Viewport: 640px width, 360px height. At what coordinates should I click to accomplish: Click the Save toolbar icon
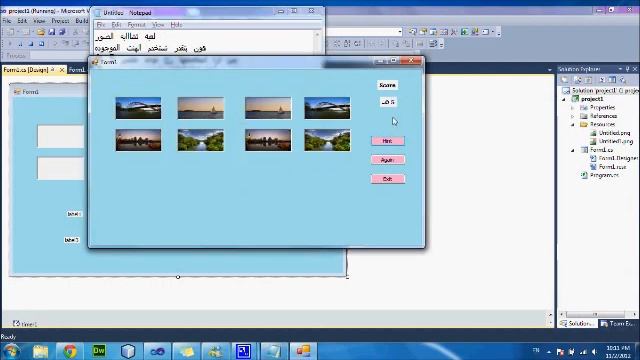coord(52,32)
